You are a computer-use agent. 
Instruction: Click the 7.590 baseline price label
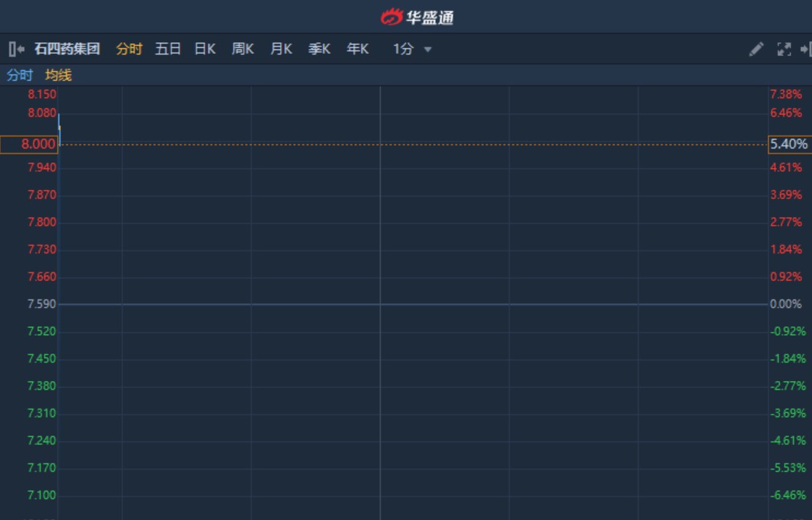tap(42, 304)
